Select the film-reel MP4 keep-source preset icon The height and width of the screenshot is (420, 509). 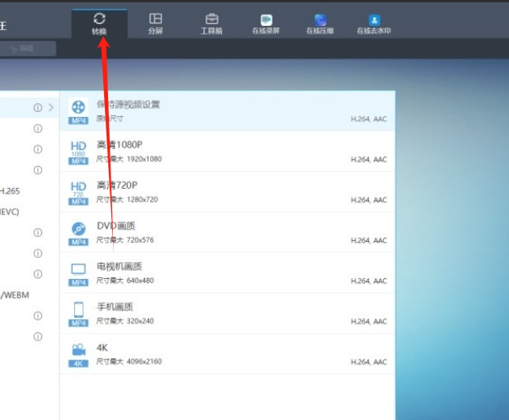pyautogui.click(x=78, y=111)
